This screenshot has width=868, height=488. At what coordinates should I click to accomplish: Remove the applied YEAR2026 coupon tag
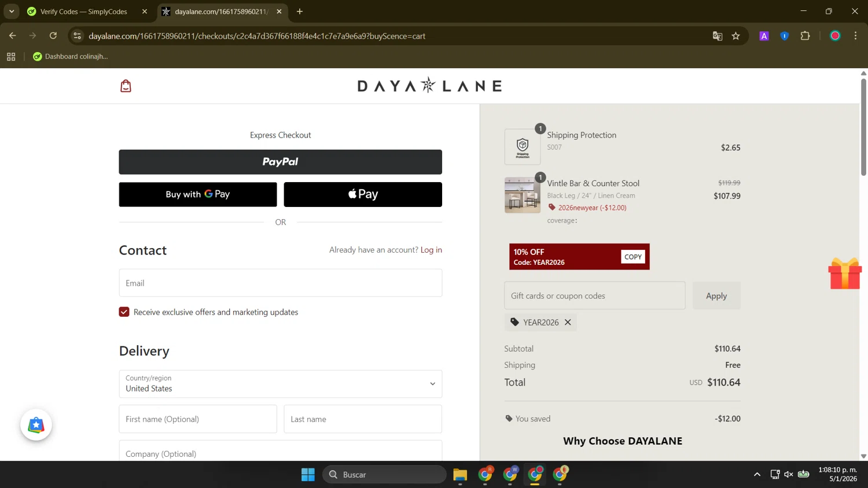568,323
